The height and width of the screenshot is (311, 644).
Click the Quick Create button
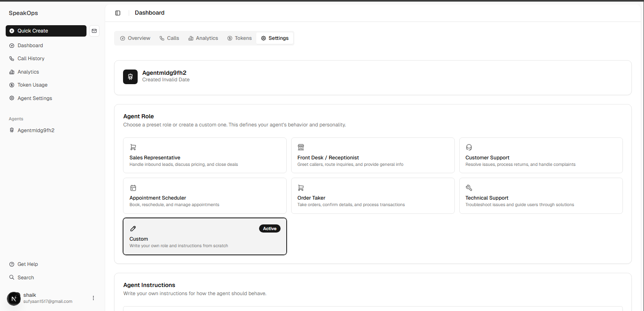[46, 31]
